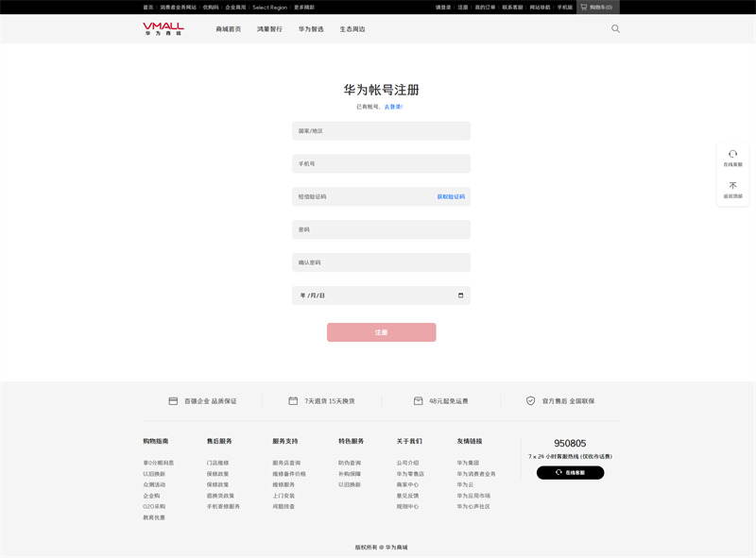Click Select Region in the top bar

point(269,8)
